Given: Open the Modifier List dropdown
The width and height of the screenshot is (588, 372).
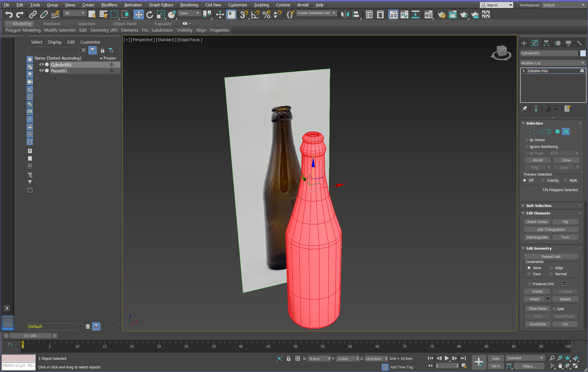Looking at the screenshot, I should click(x=553, y=63).
